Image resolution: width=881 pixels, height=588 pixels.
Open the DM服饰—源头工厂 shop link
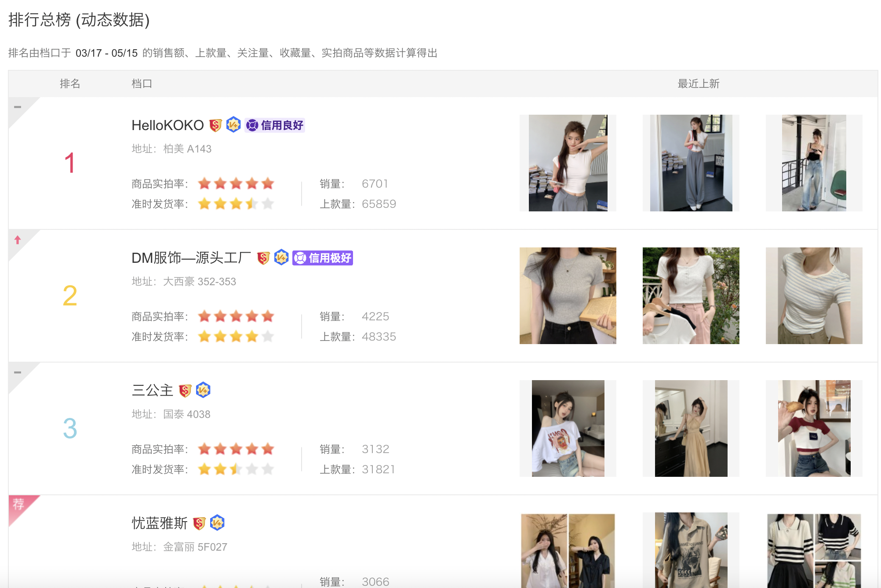191,258
